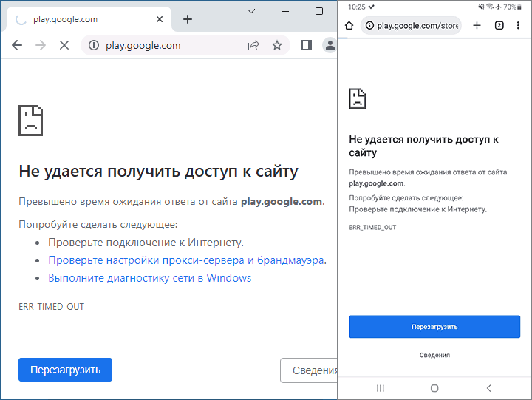Screen dimensions: 532x400
Task: Click bold play.google.com in desktop error message
Action: click(282, 202)
